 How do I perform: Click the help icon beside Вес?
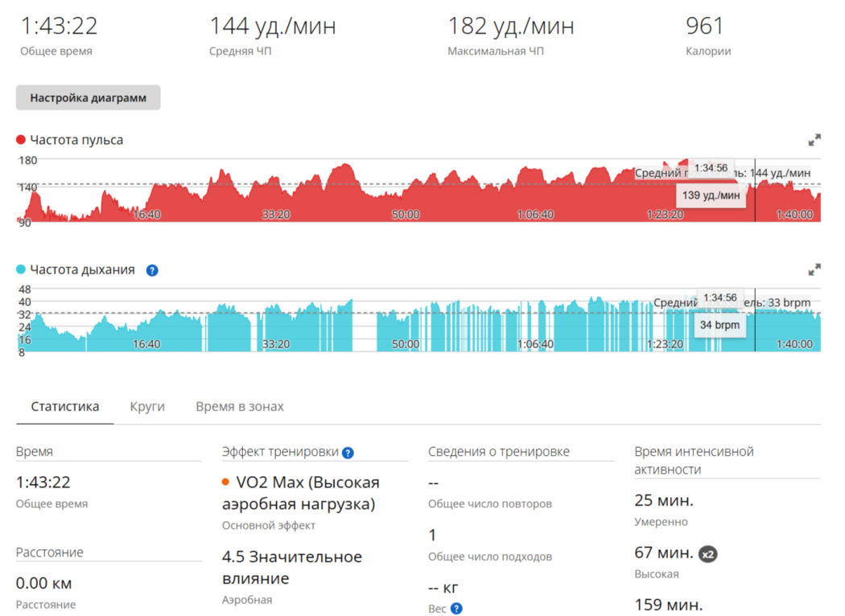[x=456, y=609]
